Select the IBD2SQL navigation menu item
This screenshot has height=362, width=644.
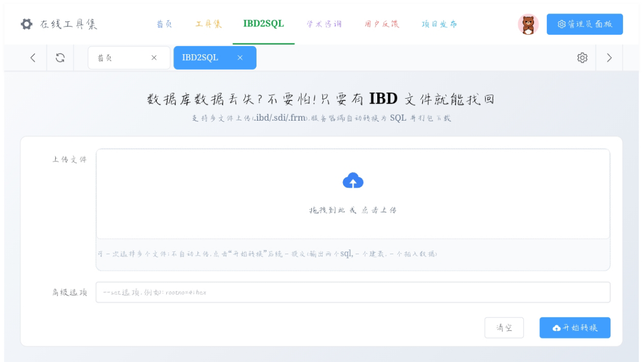point(264,24)
